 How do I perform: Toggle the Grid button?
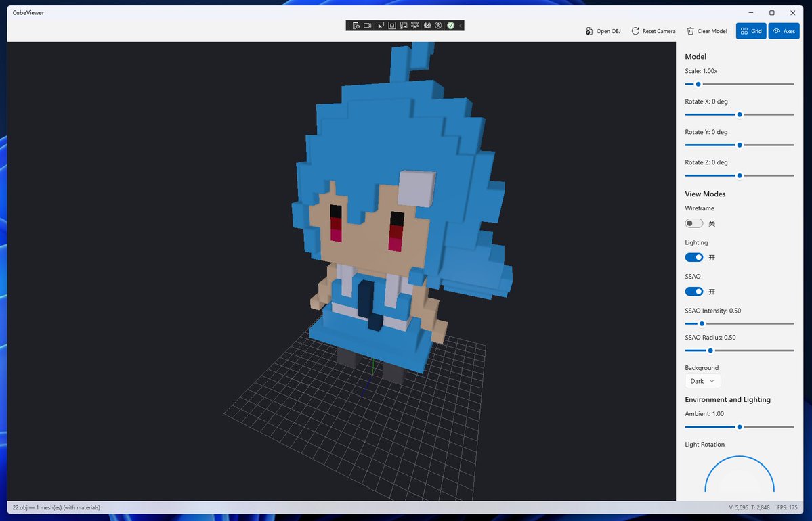751,31
